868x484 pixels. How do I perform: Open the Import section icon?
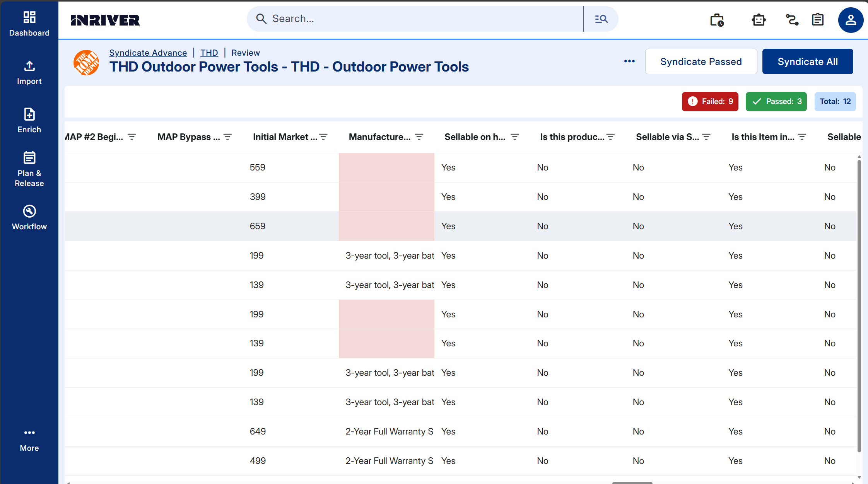[29, 66]
